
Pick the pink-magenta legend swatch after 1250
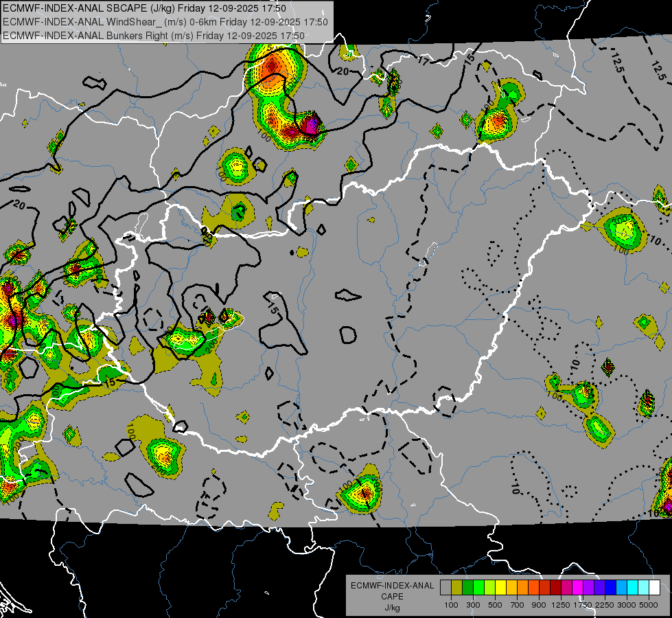point(566,587)
